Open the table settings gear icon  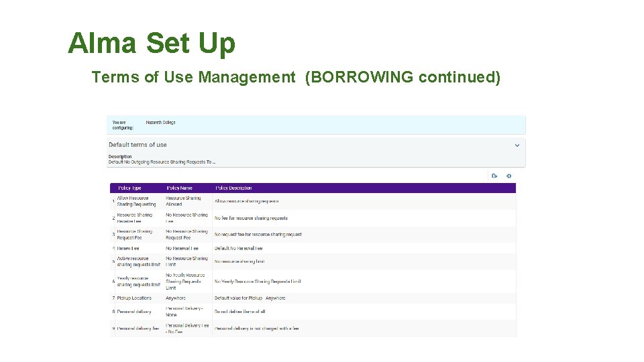(509, 176)
